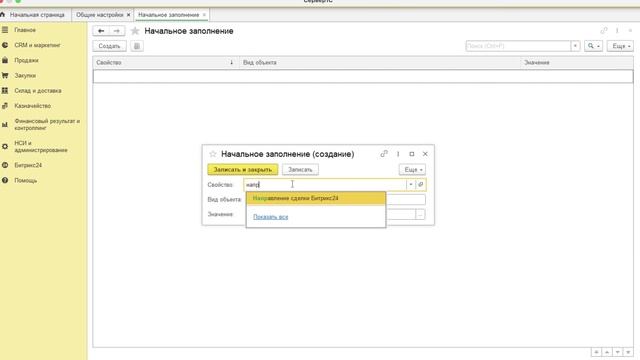
Task: Switch to Начальная страница tab
Action: point(37,15)
